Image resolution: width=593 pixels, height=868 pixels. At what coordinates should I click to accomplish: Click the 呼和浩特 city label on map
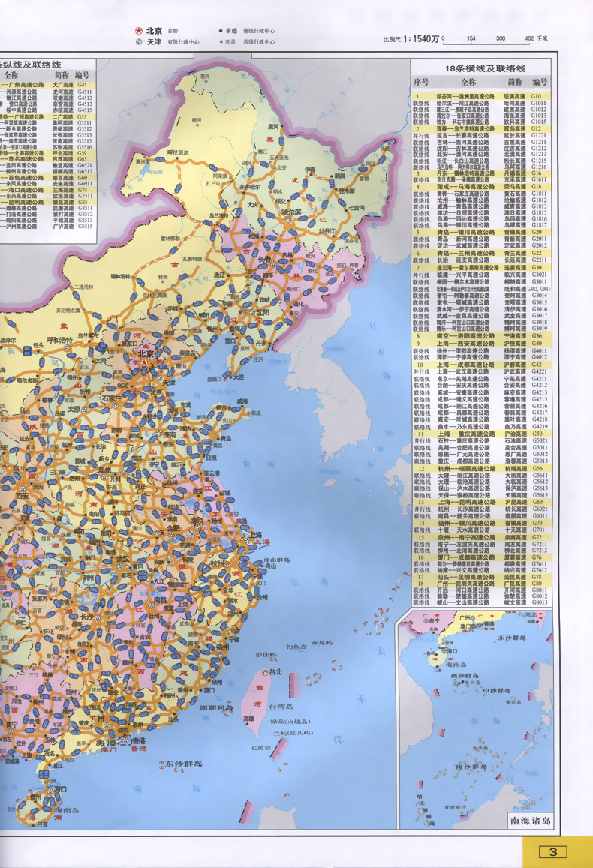pos(59,340)
